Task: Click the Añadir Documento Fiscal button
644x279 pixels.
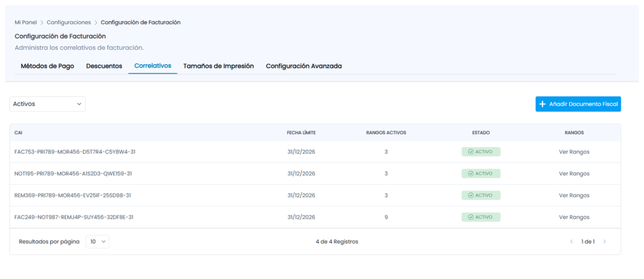Action: [578, 104]
